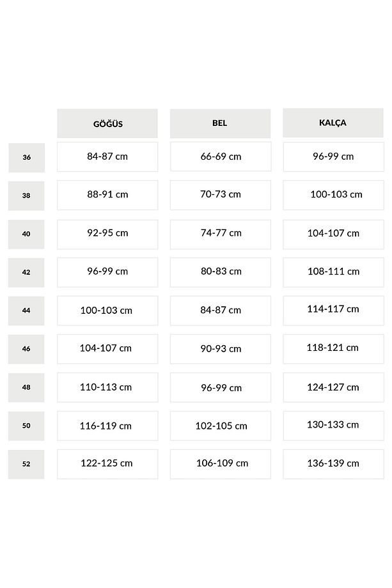Click the 110-113 cm chest cell
This screenshot has height=588, width=392.
pos(107,387)
